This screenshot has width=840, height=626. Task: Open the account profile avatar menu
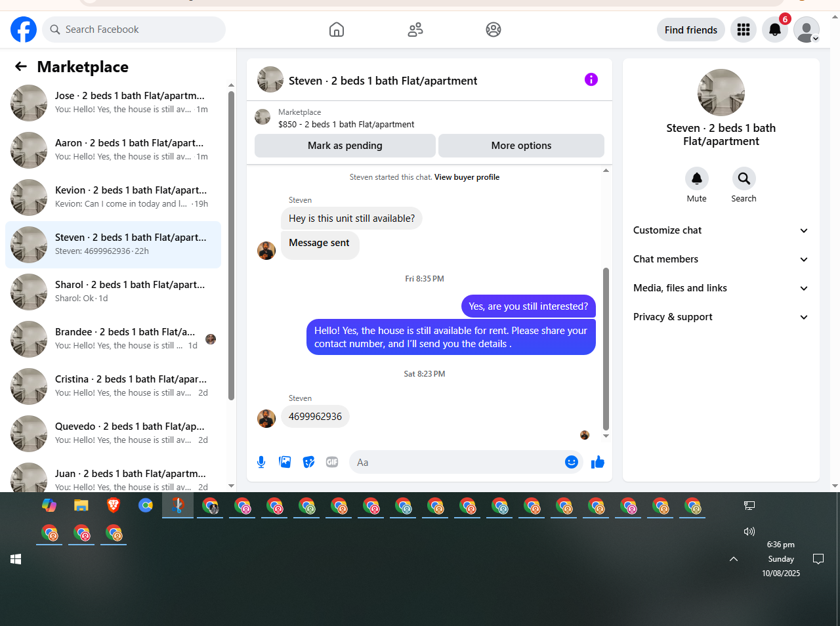807,30
